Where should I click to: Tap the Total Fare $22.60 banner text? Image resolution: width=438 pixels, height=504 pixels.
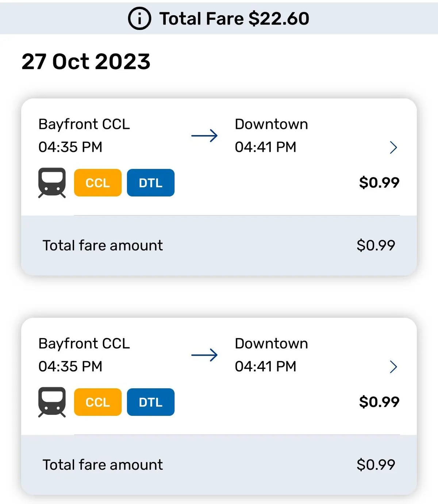[x=234, y=19]
